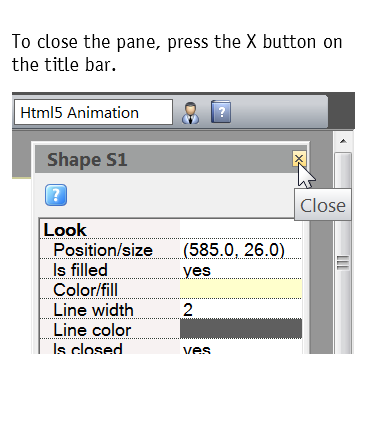This screenshot has height=422, width=366.
Task: Click the vertical scrollbar thumb grip
Action: point(343,262)
